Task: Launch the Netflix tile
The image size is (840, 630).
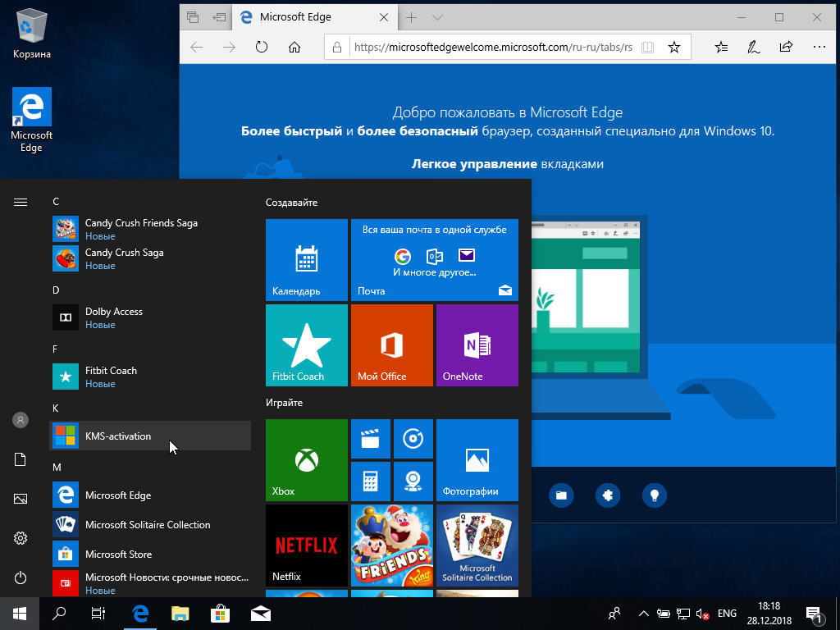Action: 306,546
